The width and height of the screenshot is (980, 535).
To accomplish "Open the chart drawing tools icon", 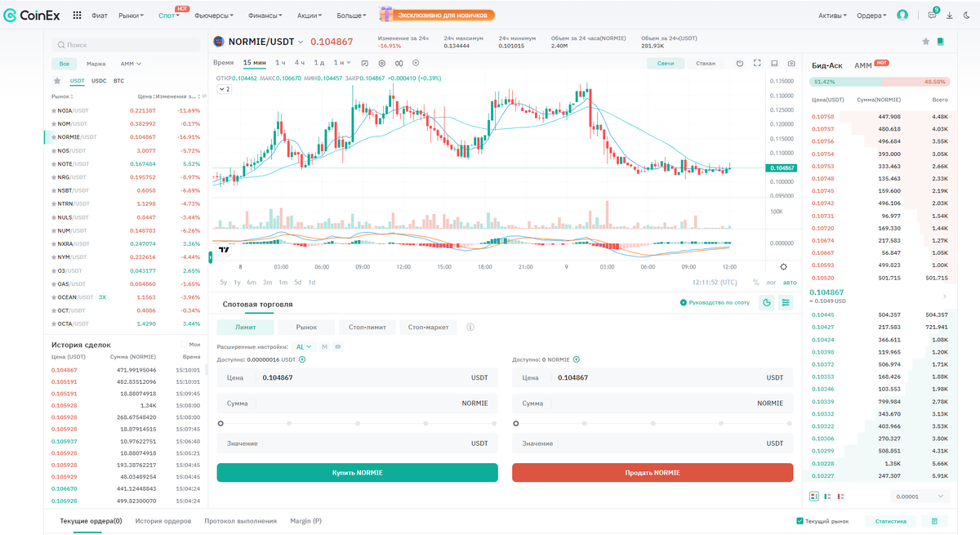I will click(364, 63).
